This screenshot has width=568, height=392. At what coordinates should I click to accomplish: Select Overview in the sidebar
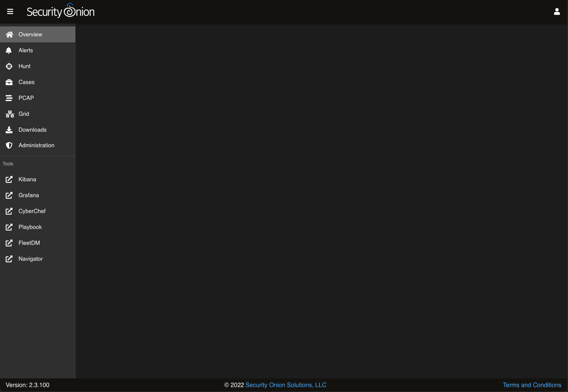(x=37, y=34)
